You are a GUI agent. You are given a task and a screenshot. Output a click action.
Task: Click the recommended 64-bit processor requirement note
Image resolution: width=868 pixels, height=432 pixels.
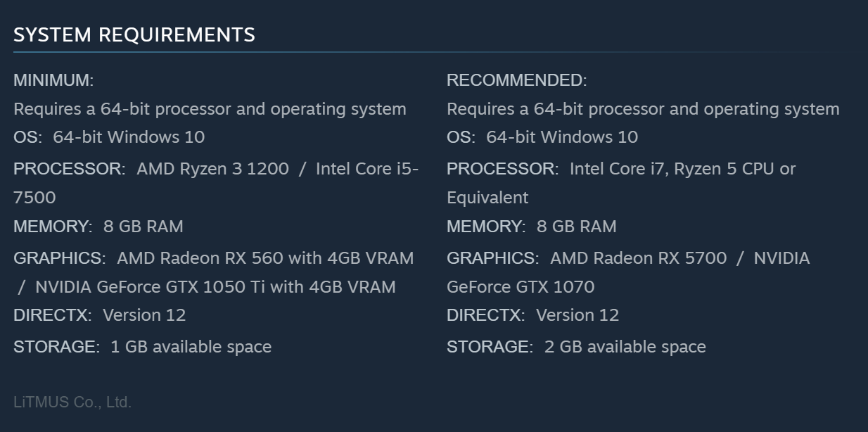tap(643, 109)
